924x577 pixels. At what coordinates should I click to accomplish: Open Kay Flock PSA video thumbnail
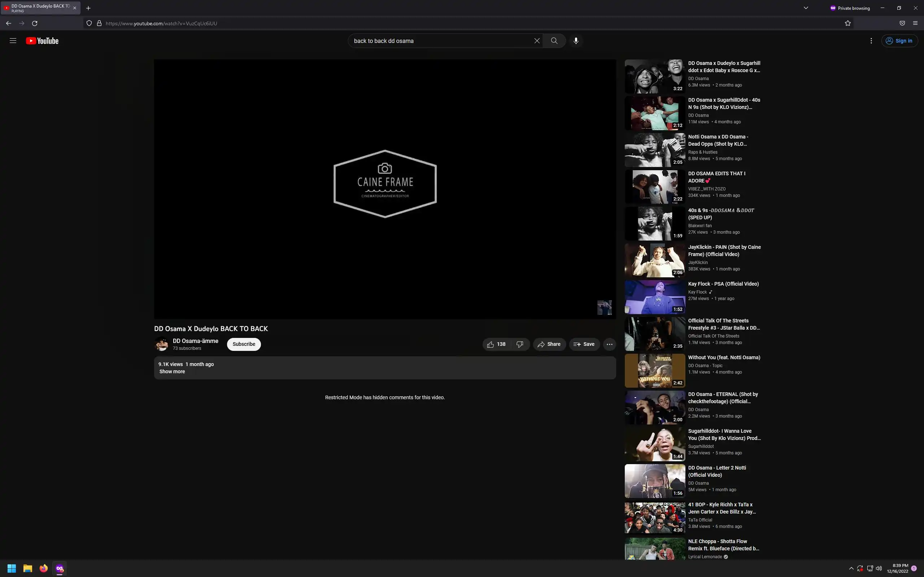pyautogui.click(x=654, y=297)
